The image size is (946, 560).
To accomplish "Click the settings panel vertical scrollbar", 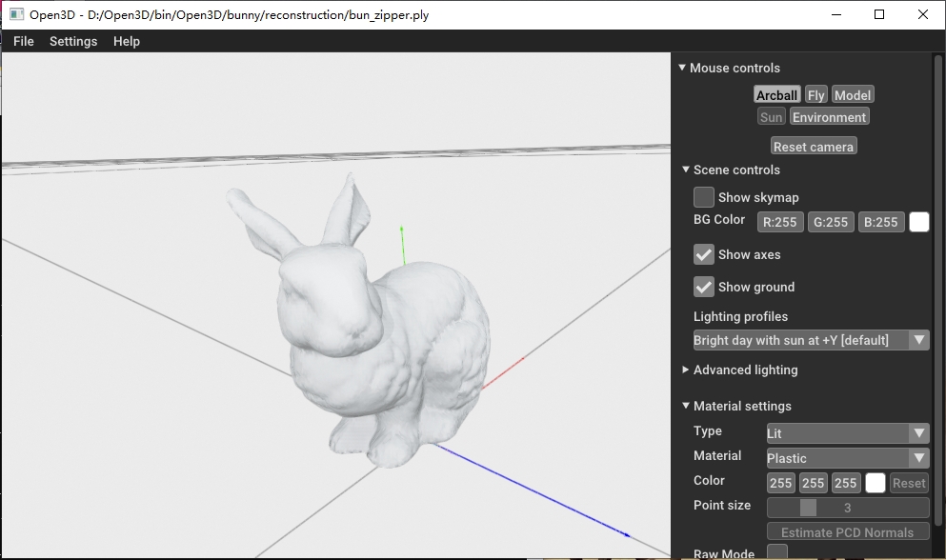I will 938,290.
